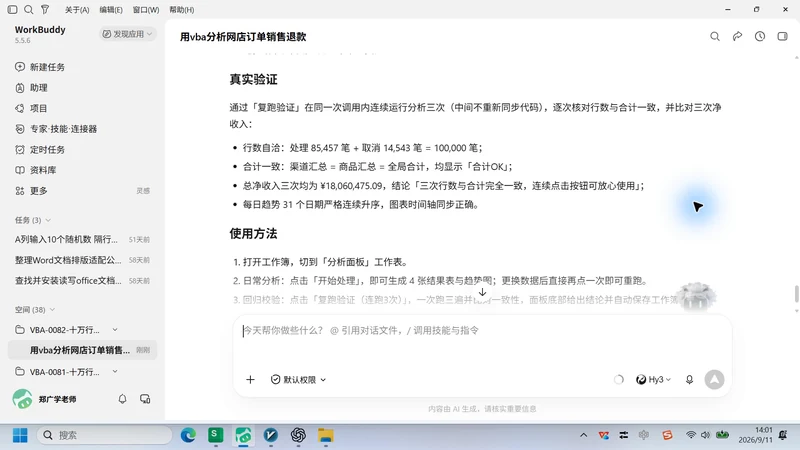The width and height of the screenshot is (800, 450).
Task: Click the floating mascot assistant avatar
Action: pos(696,295)
